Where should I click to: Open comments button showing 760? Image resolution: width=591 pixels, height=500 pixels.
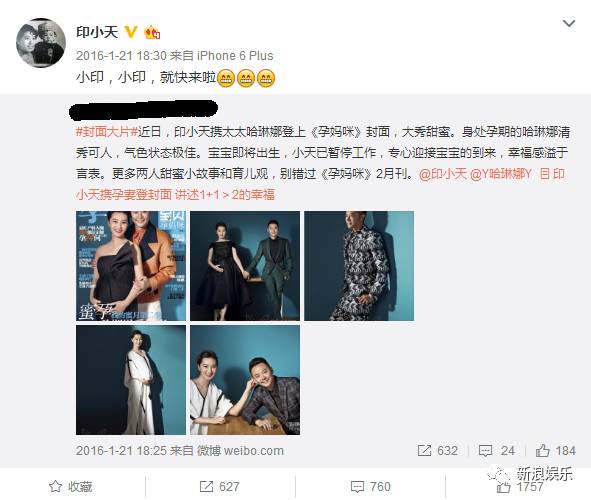coord(371,486)
